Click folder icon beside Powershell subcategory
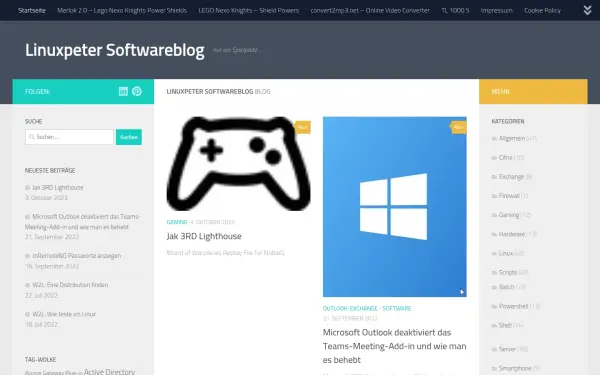 coord(494,306)
